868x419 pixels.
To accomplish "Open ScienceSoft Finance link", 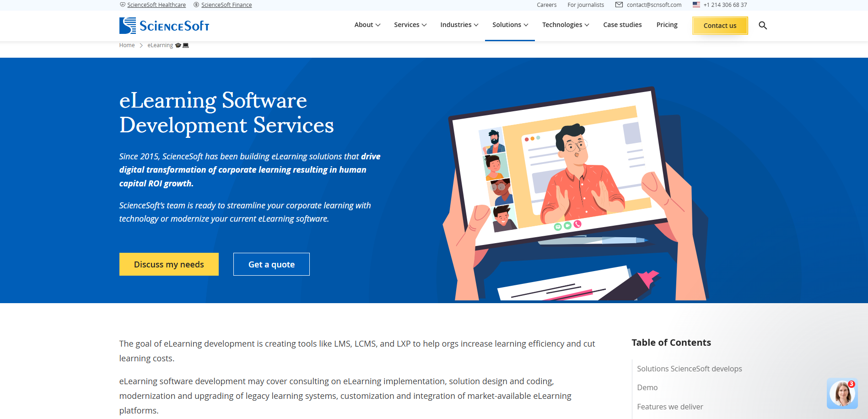I will [x=226, y=5].
